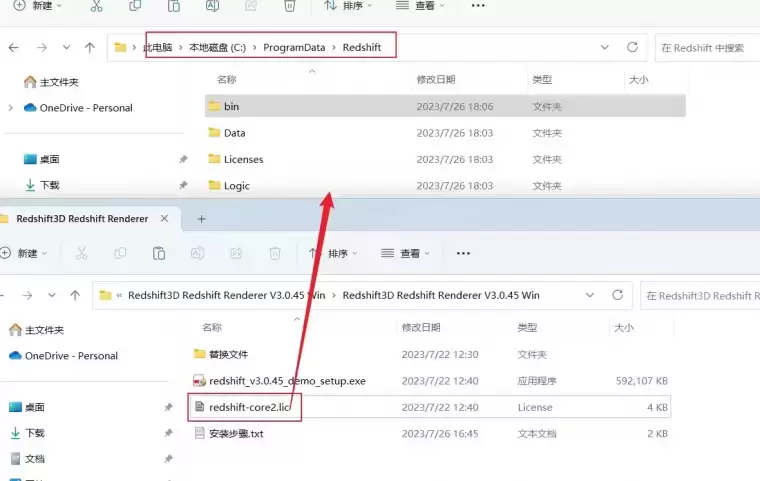Click the Cut icon in lower window toolbar

pos(81,253)
